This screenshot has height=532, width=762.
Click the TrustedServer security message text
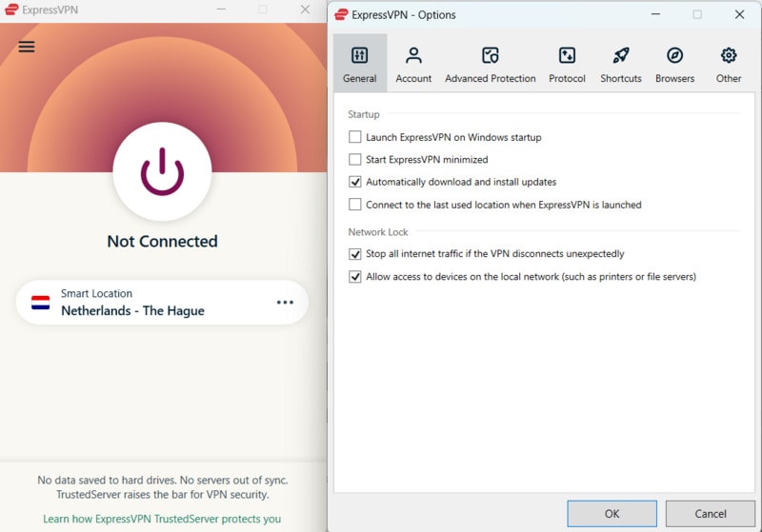click(x=162, y=487)
